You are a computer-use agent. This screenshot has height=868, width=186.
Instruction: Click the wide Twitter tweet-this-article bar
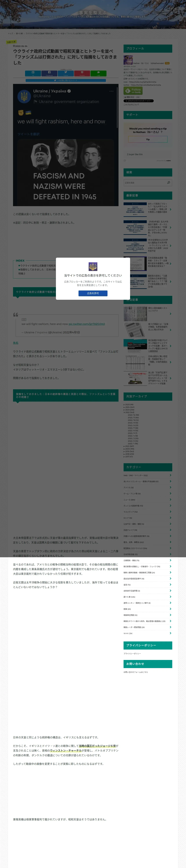point(65,81)
